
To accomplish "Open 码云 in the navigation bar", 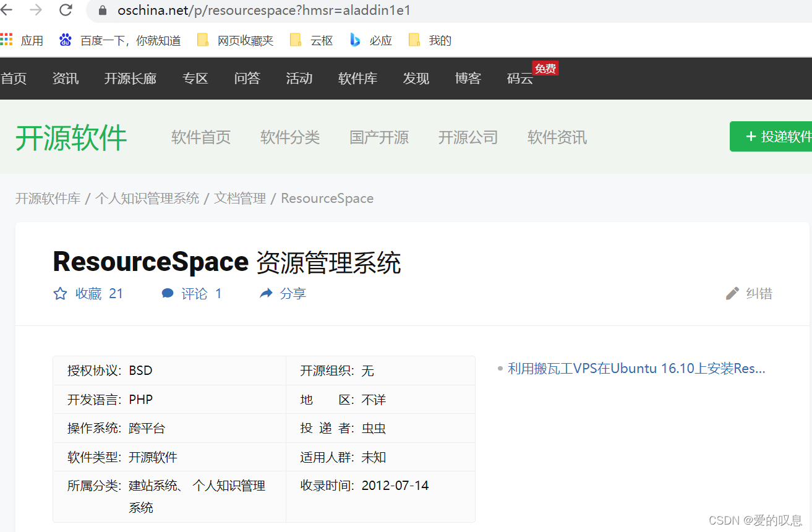I will 520,79.
